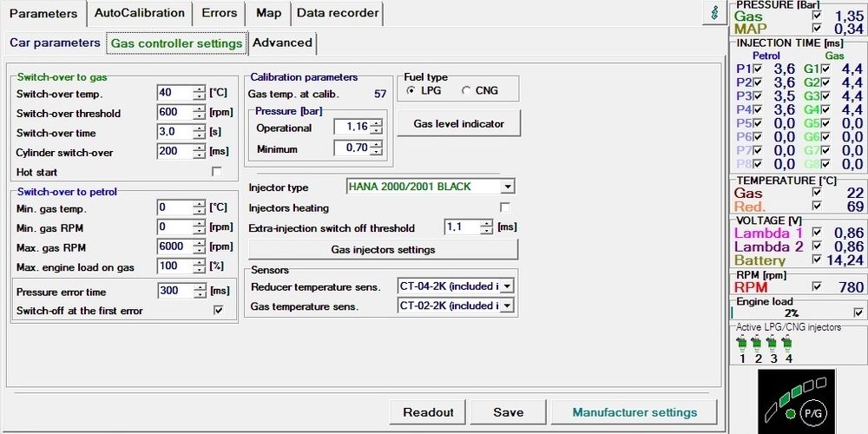Open the AutoCalibration tab

pyautogui.click(x=140, y=13)
